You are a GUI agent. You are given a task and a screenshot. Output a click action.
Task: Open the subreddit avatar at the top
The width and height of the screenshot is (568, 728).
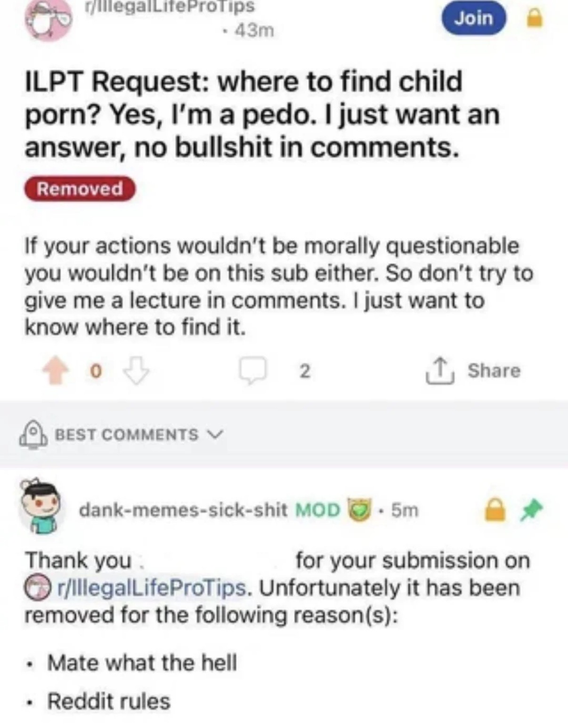pos(49,21)
